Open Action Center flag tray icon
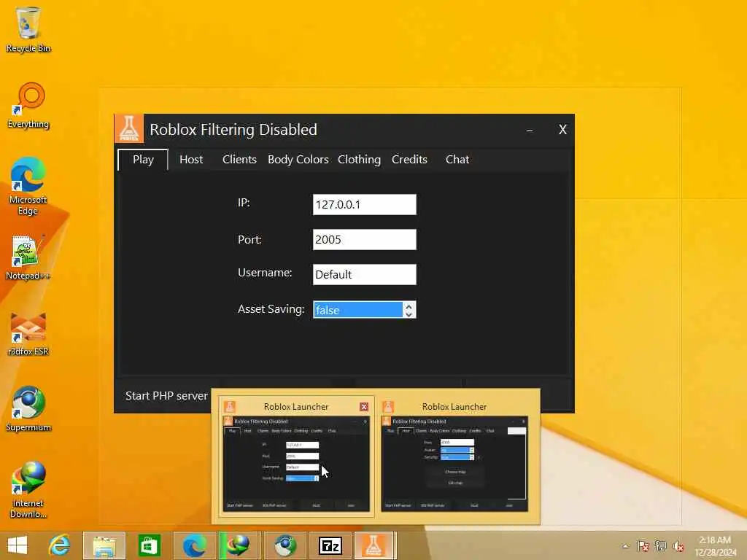The height and width of the screenshot is (560, 747). tap(643, 546)
